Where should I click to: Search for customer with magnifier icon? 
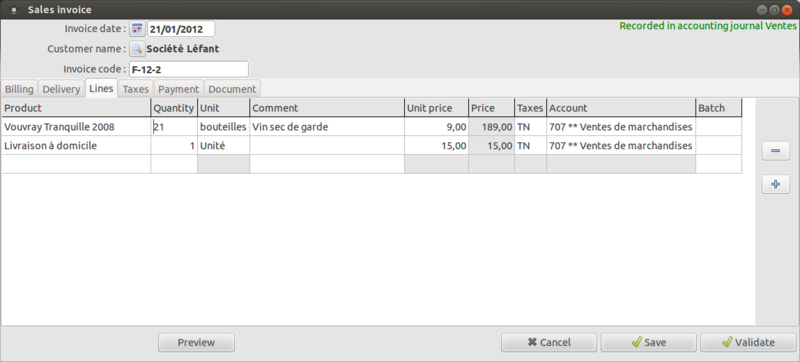(x=137, y=49)
